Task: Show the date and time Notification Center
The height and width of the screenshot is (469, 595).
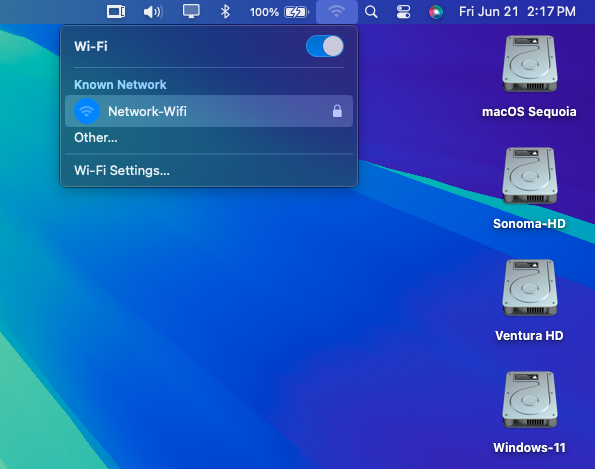Action: [x=517, y=12]
